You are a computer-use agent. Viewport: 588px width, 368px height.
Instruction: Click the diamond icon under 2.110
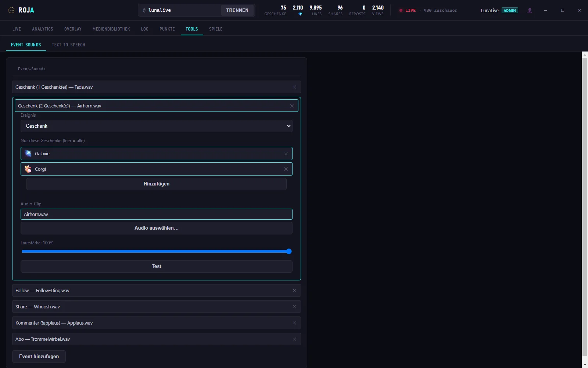point(300,14)
